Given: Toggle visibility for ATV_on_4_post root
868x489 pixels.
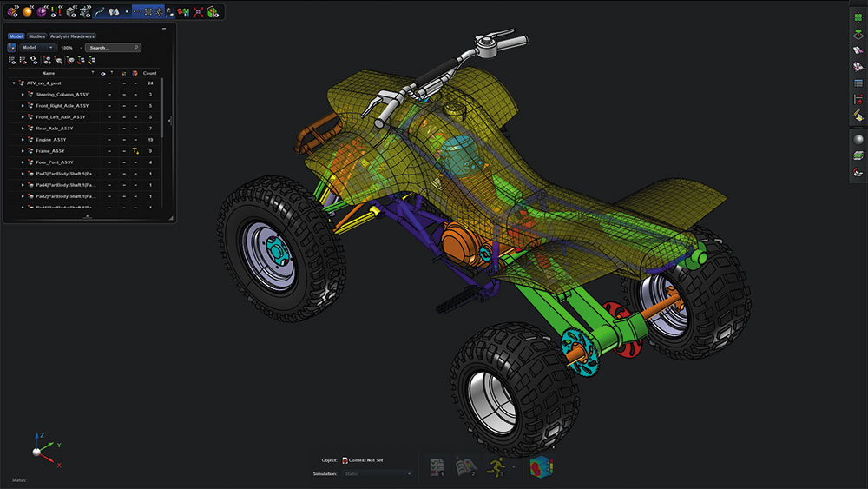Looking at the screenshot, I should pyautogui.click(x=109, y=83).
